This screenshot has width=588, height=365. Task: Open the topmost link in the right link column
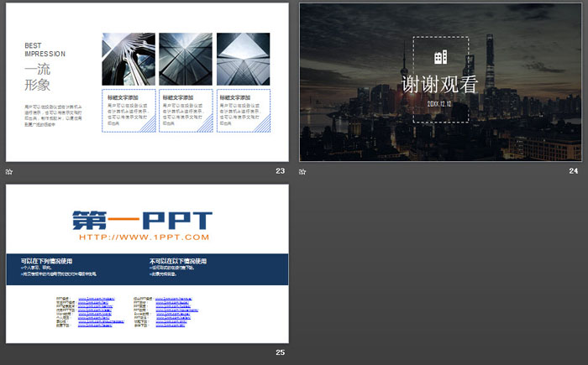(174, 299)
